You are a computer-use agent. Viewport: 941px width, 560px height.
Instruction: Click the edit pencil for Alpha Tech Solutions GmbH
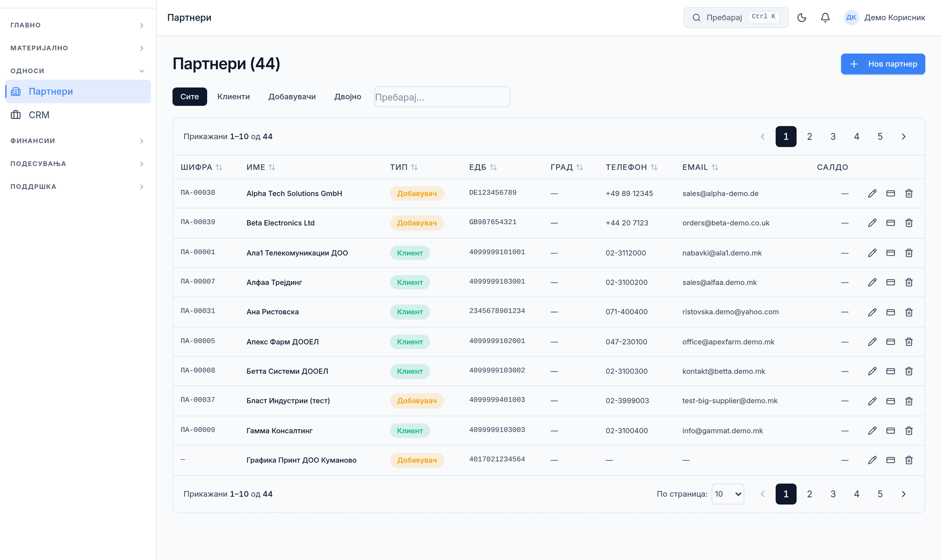click(872, 194)
